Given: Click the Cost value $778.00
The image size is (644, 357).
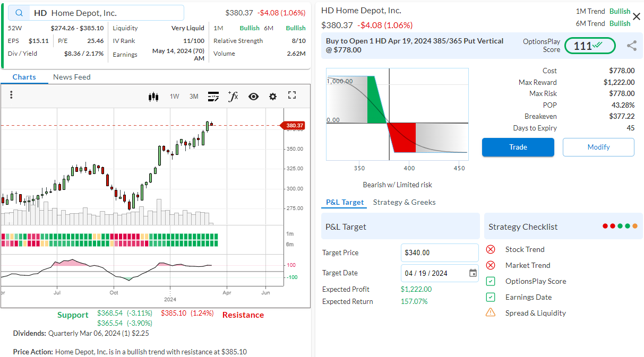Looking at the screenshot, I should [x=622, y=71].
